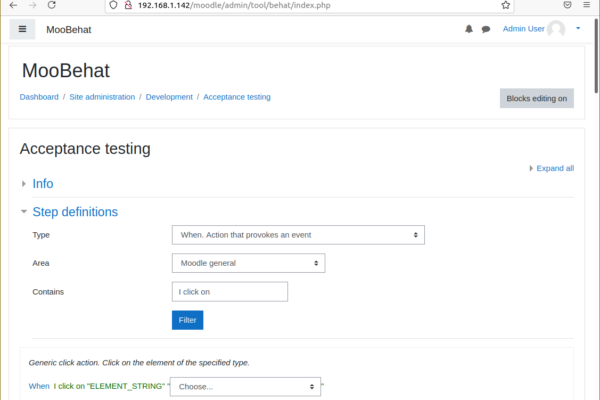
Task: Expand the Info section
Action: [42, 184]
